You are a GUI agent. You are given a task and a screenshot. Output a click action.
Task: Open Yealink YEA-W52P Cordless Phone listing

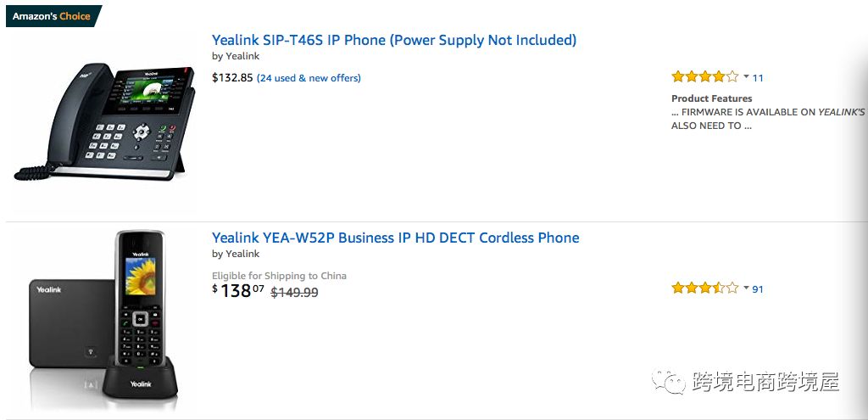point(396,238)
